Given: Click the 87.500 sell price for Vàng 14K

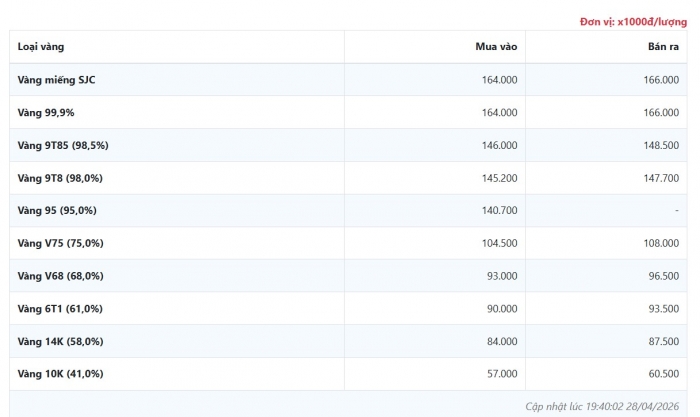Looking at the screenshot, I should (x=663, y=341).
